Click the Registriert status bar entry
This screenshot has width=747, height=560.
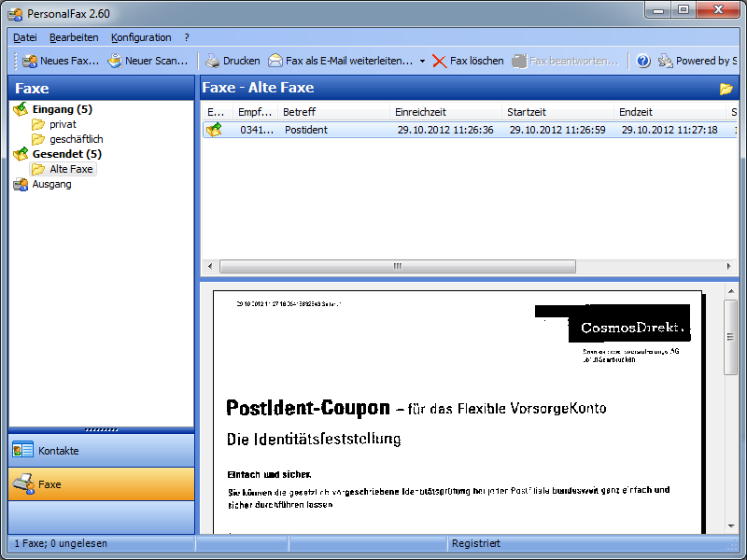[x=476, y=544]
